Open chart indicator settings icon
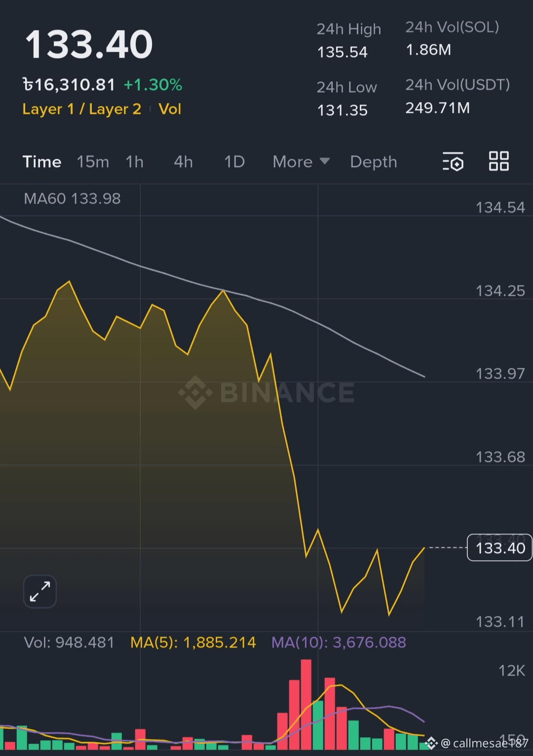533x756 pixels. pos(453,162)
